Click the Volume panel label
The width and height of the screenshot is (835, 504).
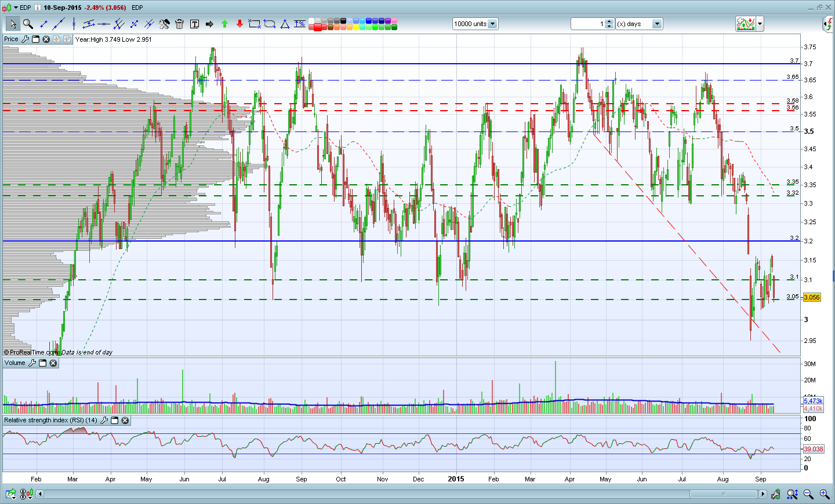[x=15, y=363]
